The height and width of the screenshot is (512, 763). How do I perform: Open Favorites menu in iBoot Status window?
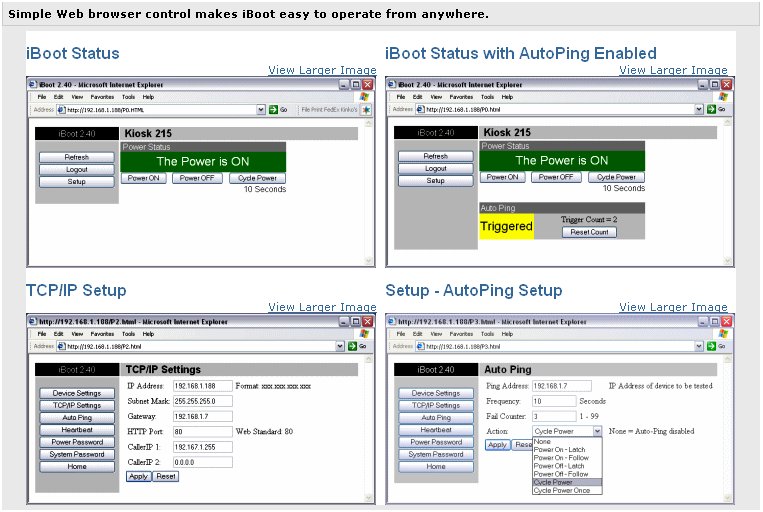tap(102, 97)
